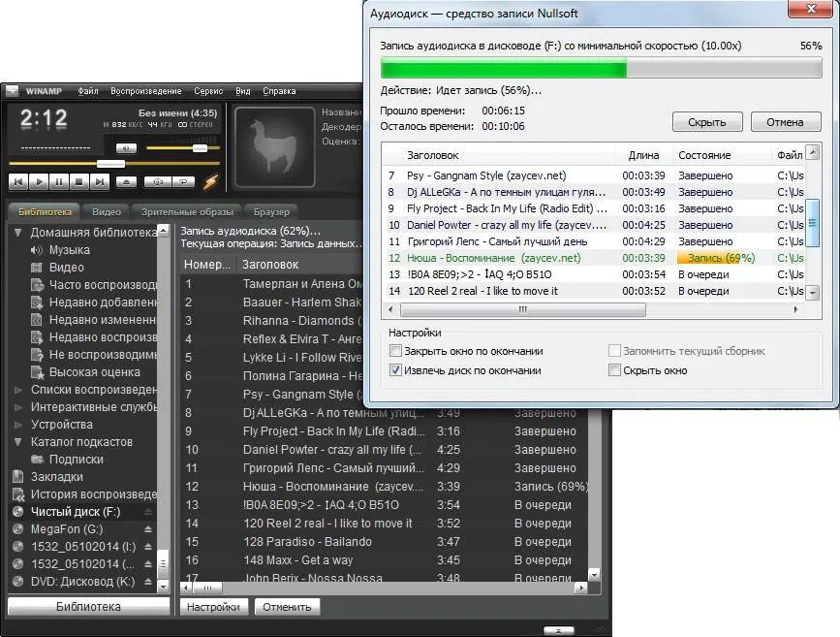
Task: Click the Winamp main menu icon in title bar
Action: tap(13, 90)
